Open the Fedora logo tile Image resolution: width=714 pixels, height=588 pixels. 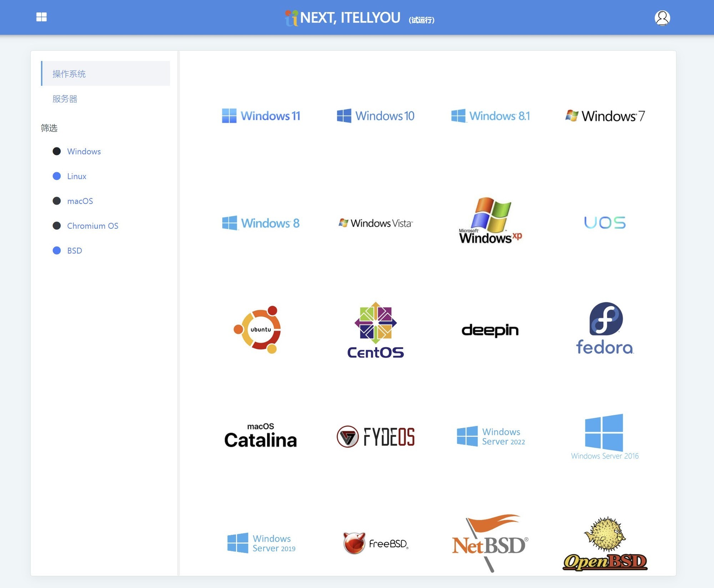click(x=605, y=329)
